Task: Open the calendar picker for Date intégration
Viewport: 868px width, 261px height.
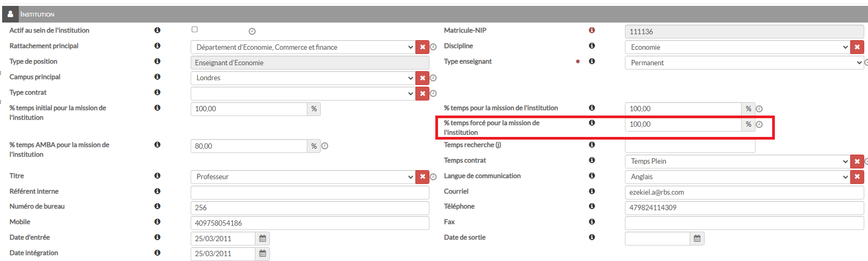Action: [262, 254]
